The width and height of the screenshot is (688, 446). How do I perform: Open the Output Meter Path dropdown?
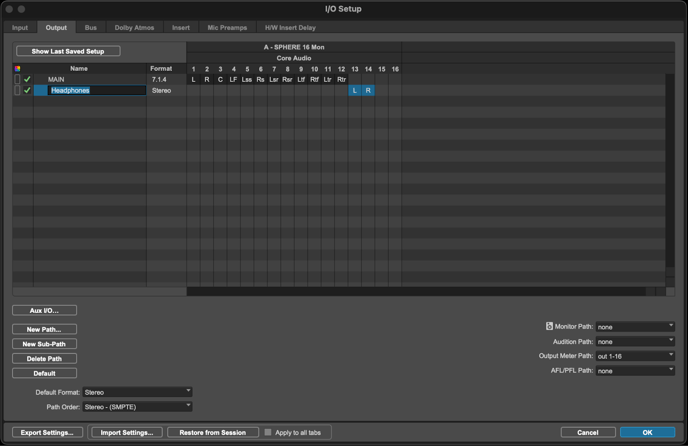[635, 356]
